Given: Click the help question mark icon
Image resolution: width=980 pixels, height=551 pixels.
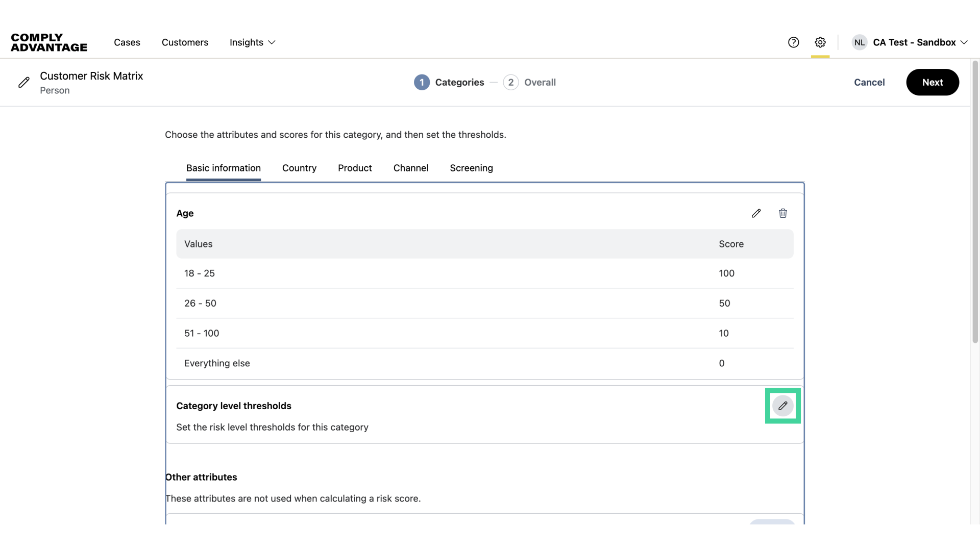Looking at the screenshot, I should 793,42.
